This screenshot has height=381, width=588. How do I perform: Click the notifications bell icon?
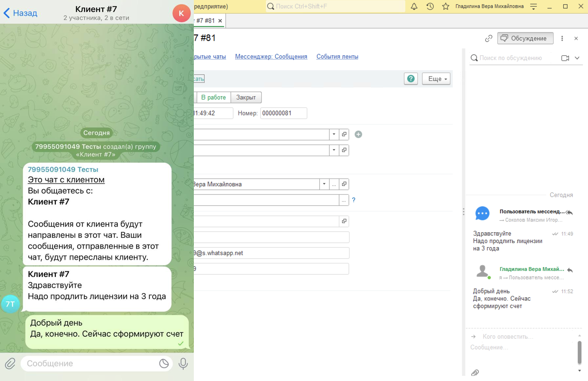pyautogui.click(x=413, y=7)
